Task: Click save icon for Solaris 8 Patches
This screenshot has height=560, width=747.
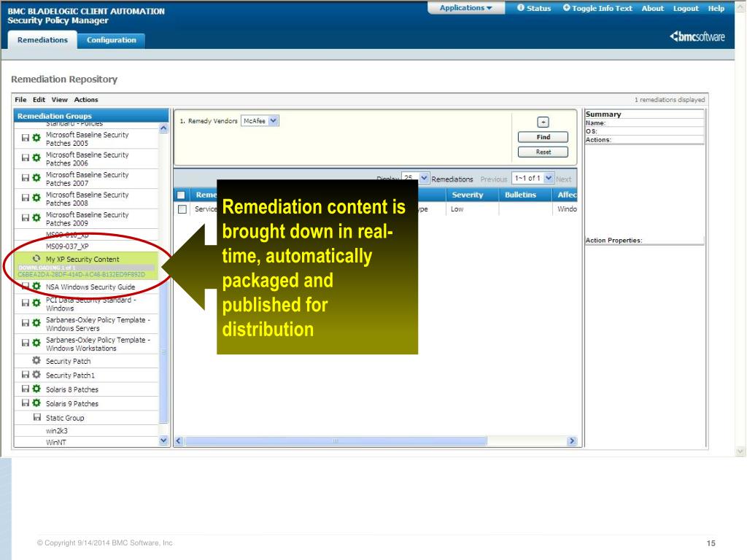Action: click(26, 389)
